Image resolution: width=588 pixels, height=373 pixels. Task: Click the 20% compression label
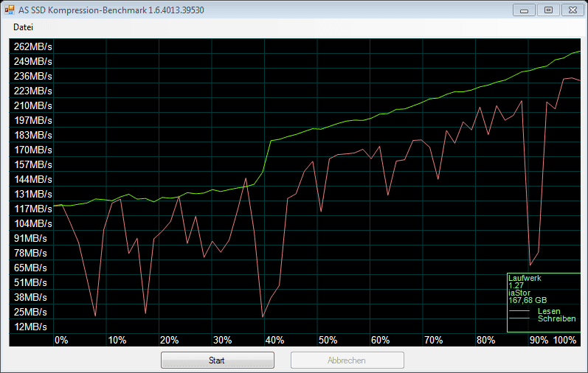(x=170, y=340)
